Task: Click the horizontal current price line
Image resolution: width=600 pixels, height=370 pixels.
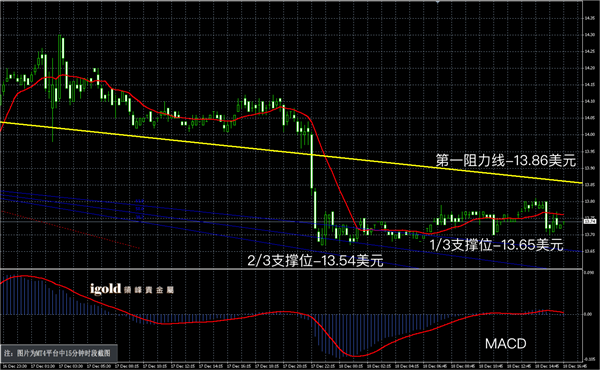Action: click(x=291, y=221)
